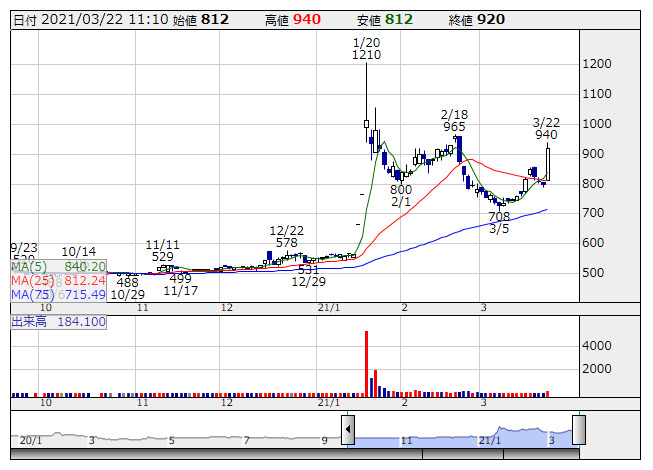Click the 10/14 label on price chart

(x=79, y=251)
